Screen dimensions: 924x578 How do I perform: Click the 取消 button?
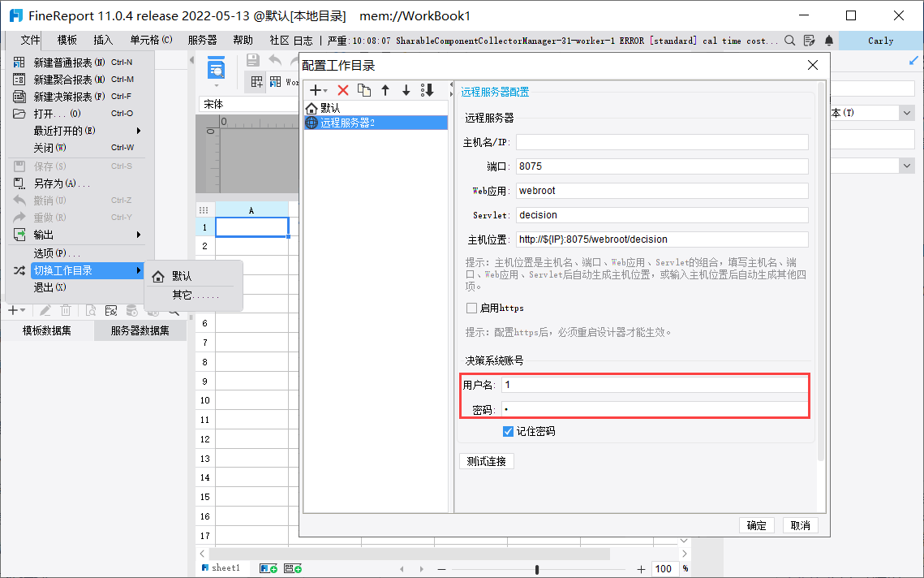800,525
